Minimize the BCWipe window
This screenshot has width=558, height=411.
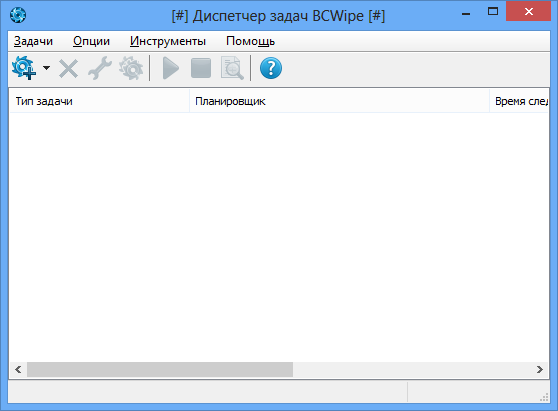(466, 14)
